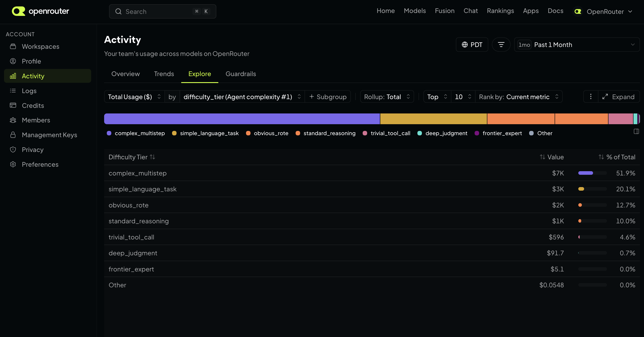The image size is (644, 337).
Task: Open the Past 1 Month date range dropdown
Action: point(577,45)
